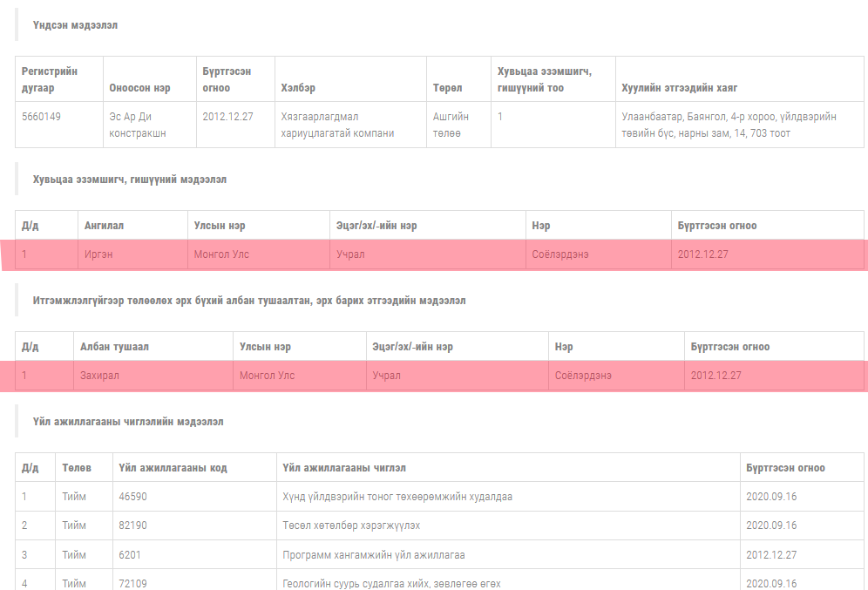Viewport: 868px width, 590px height.
Task: Click activity code 72109
Action: click(132, 583)
